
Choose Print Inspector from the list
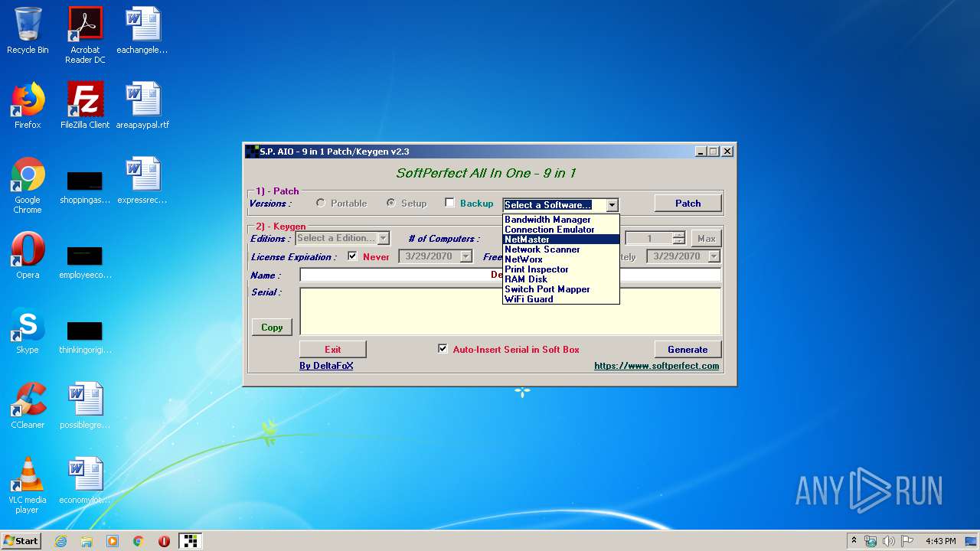(x=560, y=269)
